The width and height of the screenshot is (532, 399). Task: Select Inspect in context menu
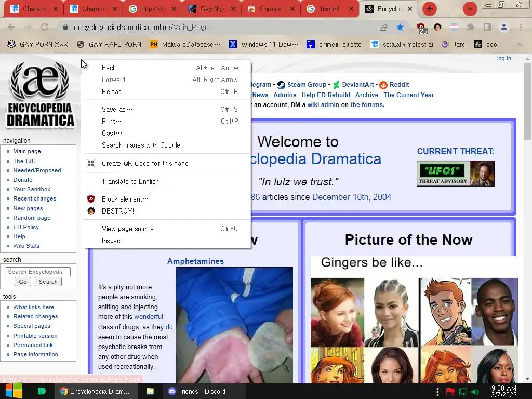point(166,241)
